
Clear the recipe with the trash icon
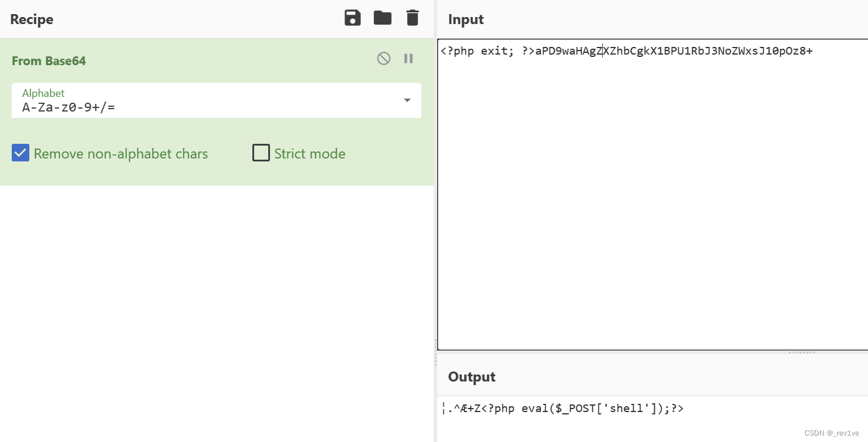(x=413, y=18)
